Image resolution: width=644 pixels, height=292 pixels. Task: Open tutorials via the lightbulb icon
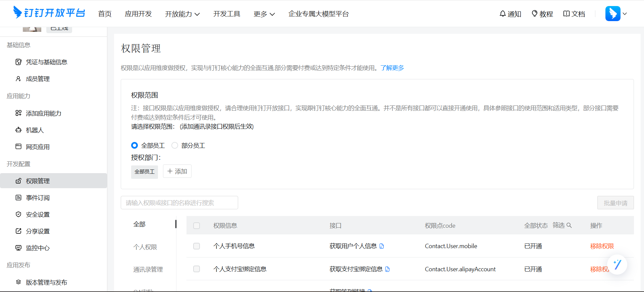[535, 14]
